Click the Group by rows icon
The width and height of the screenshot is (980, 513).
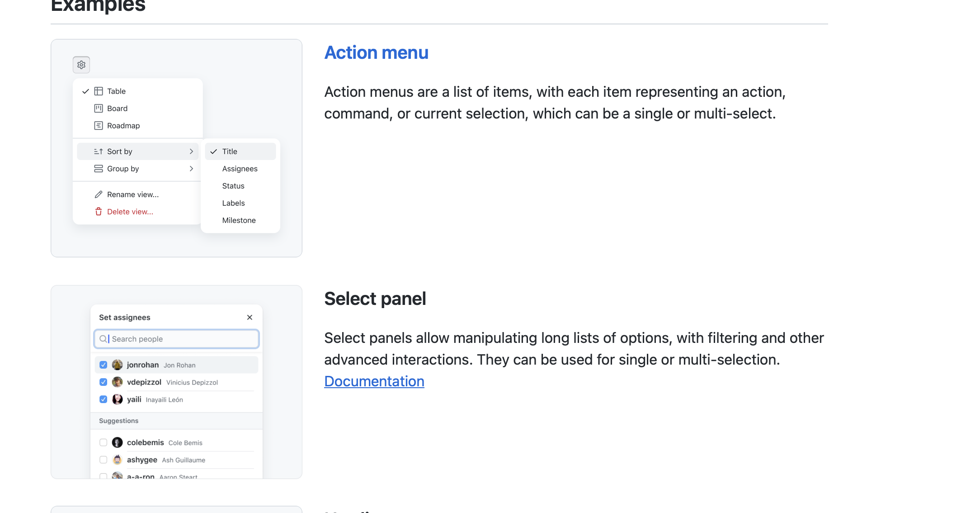coord(98,168)
